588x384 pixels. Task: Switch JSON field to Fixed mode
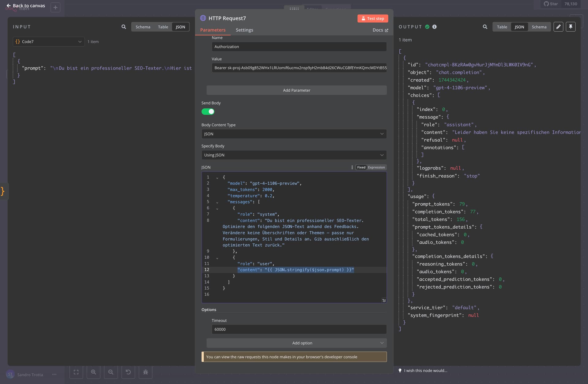pos(361,167)
